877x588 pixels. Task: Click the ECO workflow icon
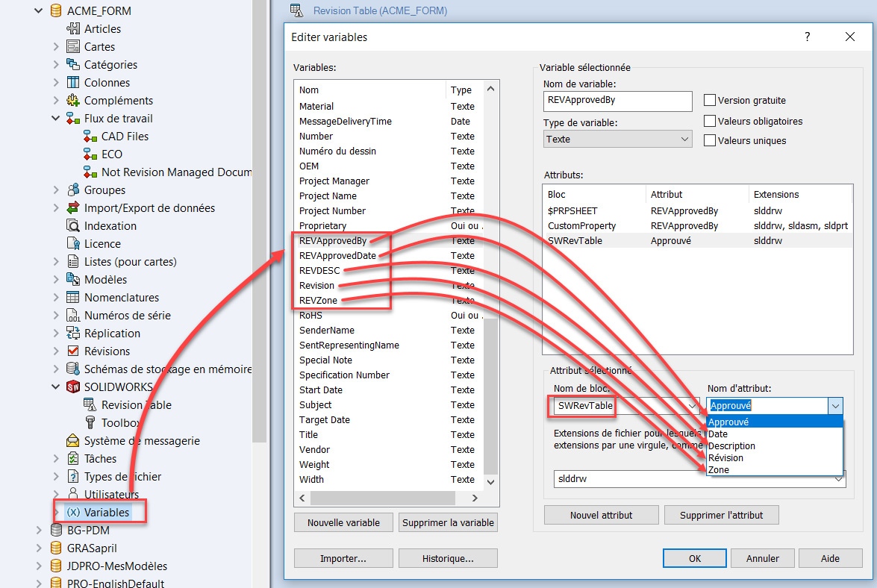[90, 154]
